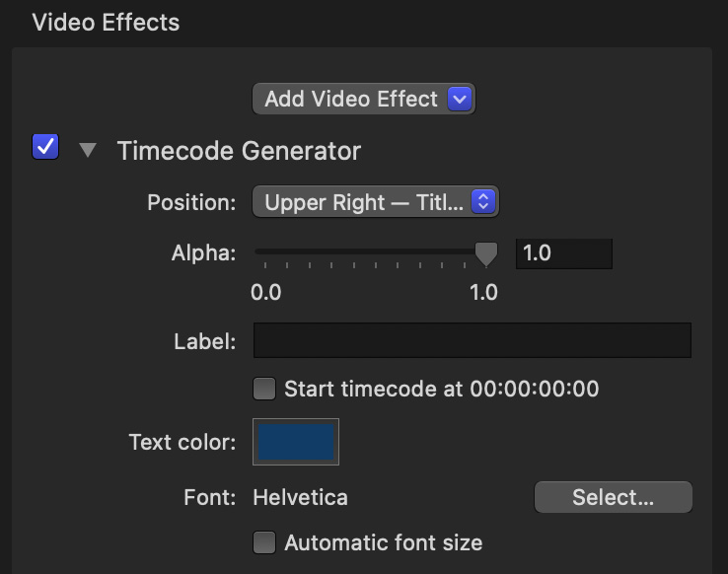The image size is (728, 574).
Task: Click the Text color label
Action: [x=182, y=442]
